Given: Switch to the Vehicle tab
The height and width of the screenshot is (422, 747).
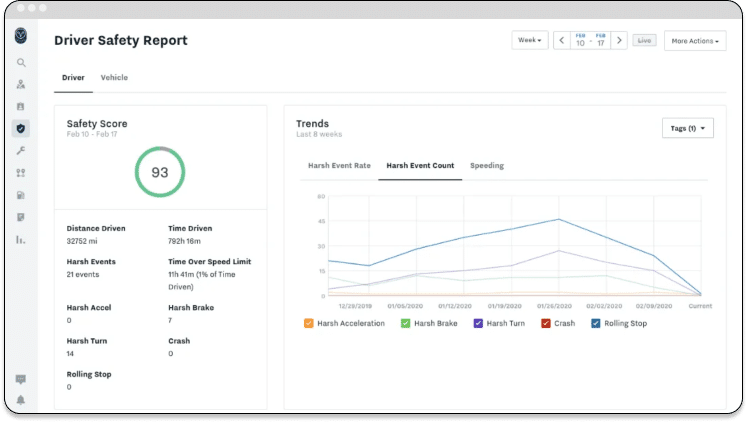Looking at the screenshot, I should 114,78.
